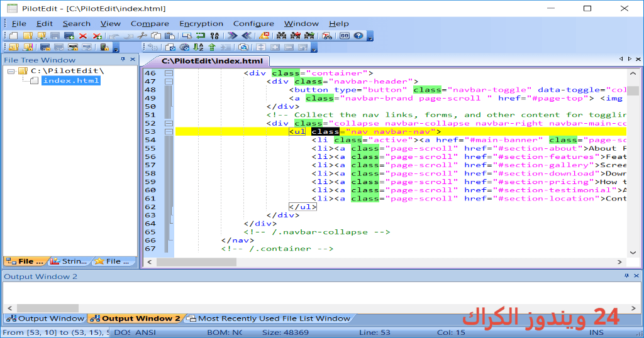Screen dimensions: 644x338
Task: Close the Output Window 2 panel
Action: (636, 276)
